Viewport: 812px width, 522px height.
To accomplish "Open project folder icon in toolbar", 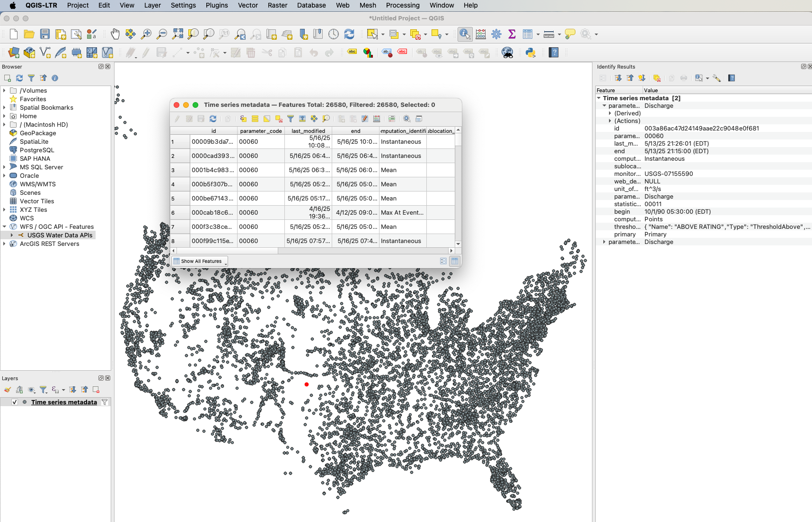I will (29, 34).
